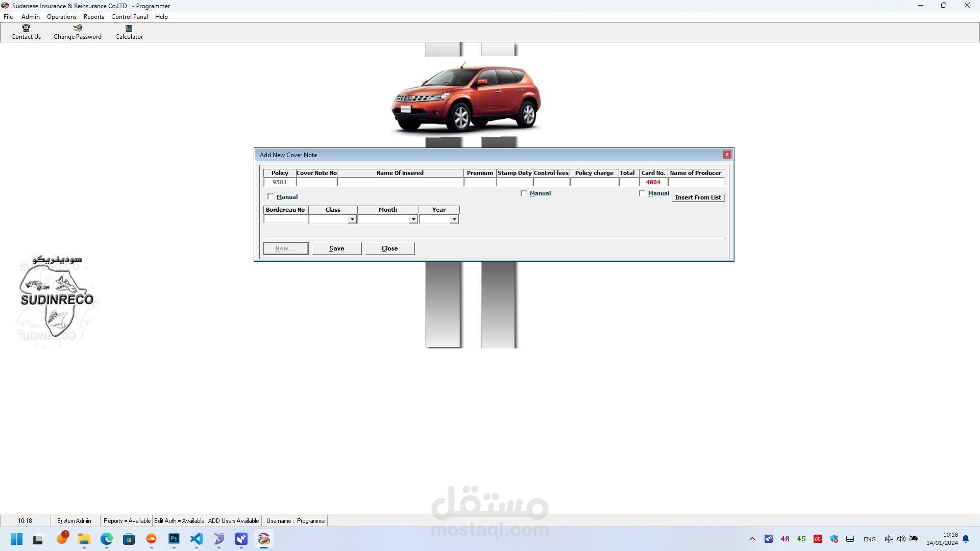980x551 pixels.
Task: Click the Change Password key icon
Action: point(78,28)
